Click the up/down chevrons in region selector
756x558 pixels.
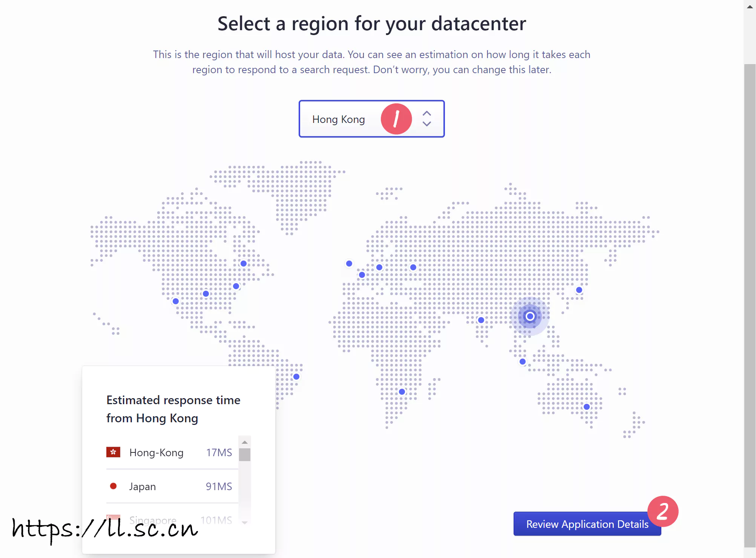[x=426, y=119]
